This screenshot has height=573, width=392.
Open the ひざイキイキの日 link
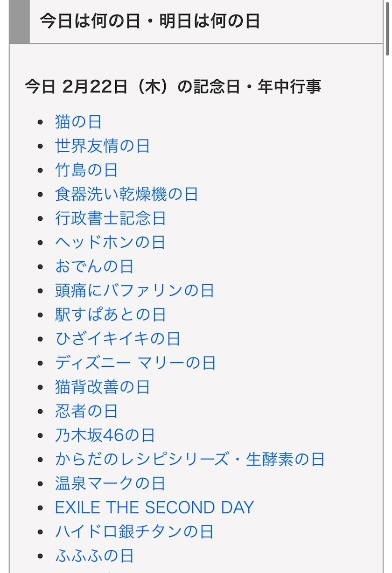coord(118,339)
